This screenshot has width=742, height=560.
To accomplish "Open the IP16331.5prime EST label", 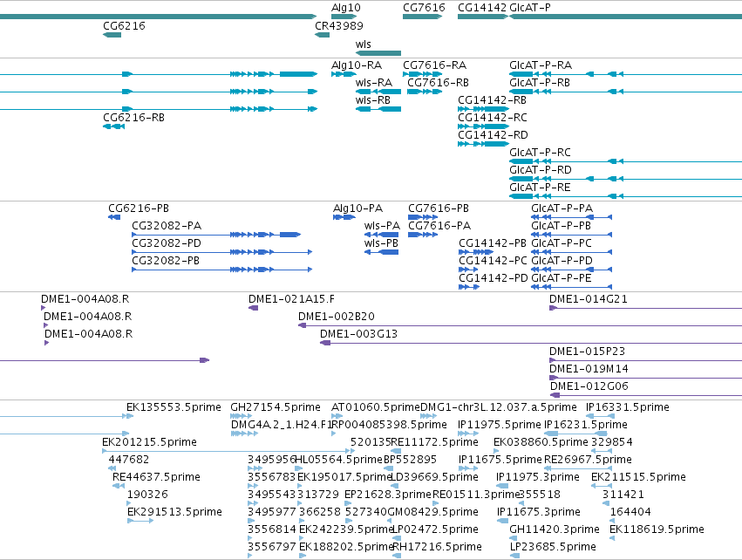I will [x=628, y=407].
